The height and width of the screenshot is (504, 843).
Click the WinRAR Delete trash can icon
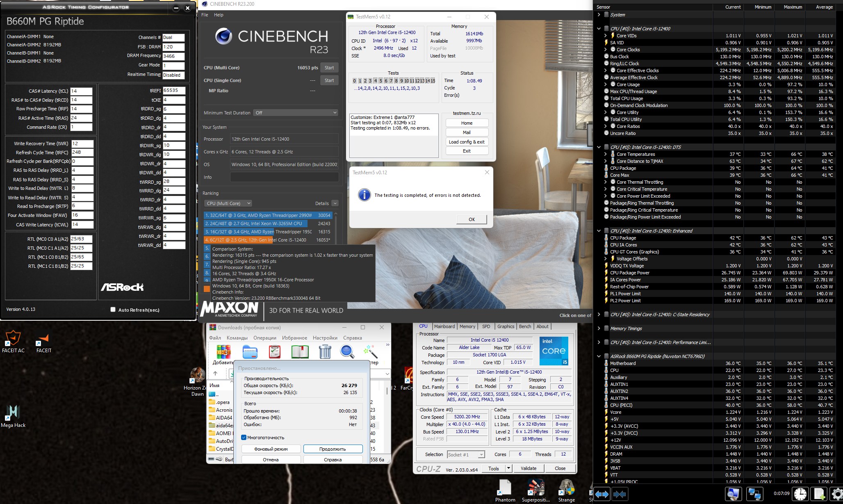coord(325,352)
